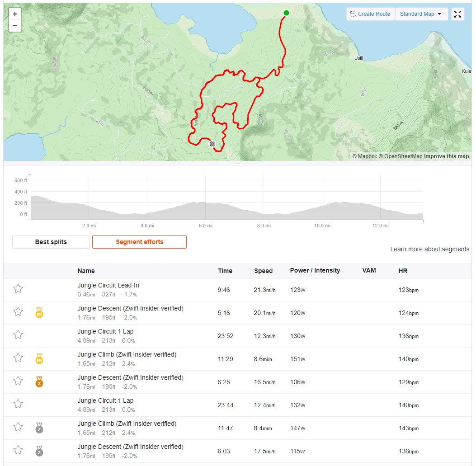Star the 23:52 Jungle Circuit 1 Lap
This screenshot has height=466, width=476.
[x=18, y=334]
